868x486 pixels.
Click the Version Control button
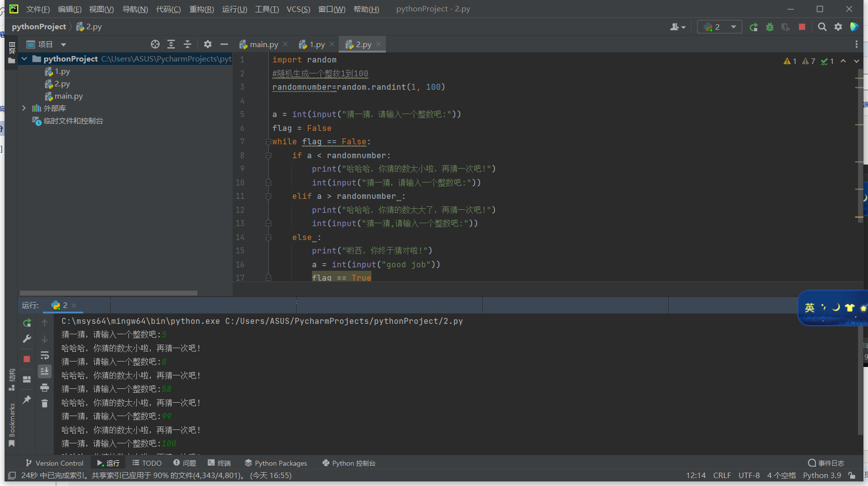pos(55,463)
